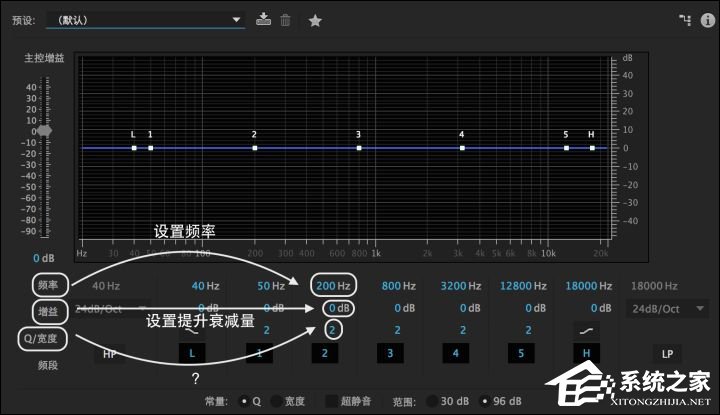
Task: Toggle the LP low-pass band button
Action: pyautogui.click(x=667, y=354)
